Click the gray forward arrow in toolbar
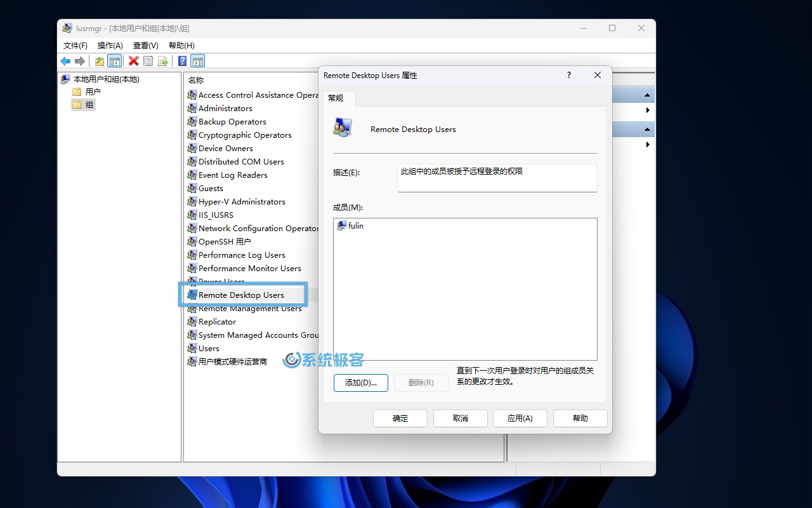The image size is (812, 508). 80,61
